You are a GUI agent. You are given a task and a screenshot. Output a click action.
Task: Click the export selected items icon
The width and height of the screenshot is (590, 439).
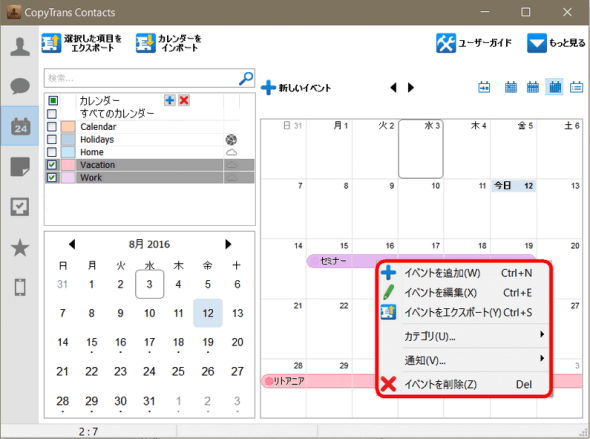pyautogui.click(x=51, y=43)
